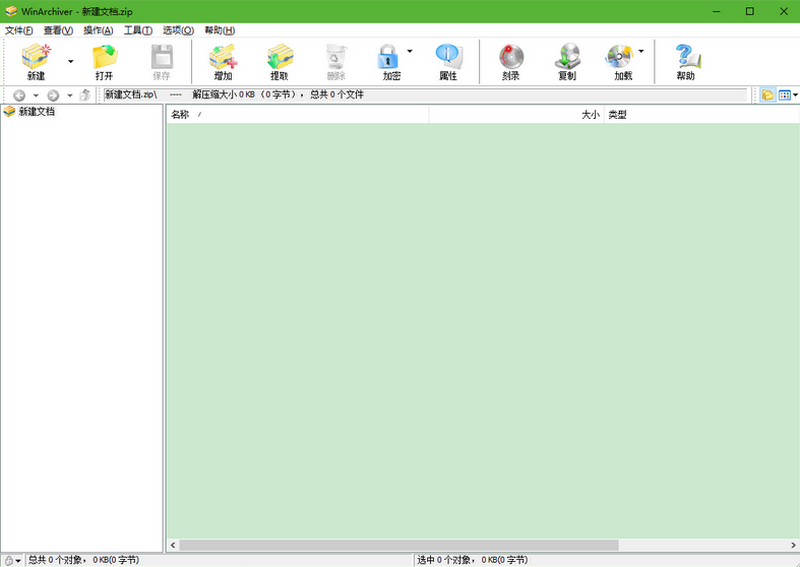Open the 文件(F) menu
This screenshot has height=567, width=800.
click(x=19, y=30)
